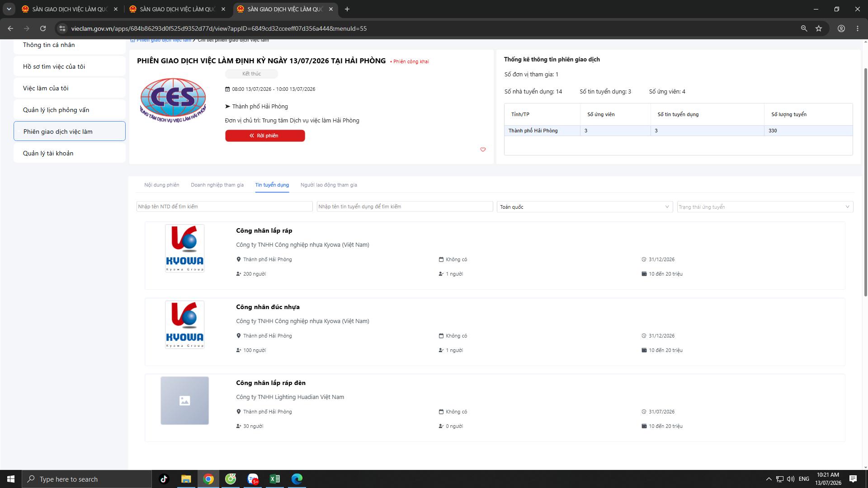Open the notification center icon
This screenshot has width=868, height=488.
click(853, 479)
